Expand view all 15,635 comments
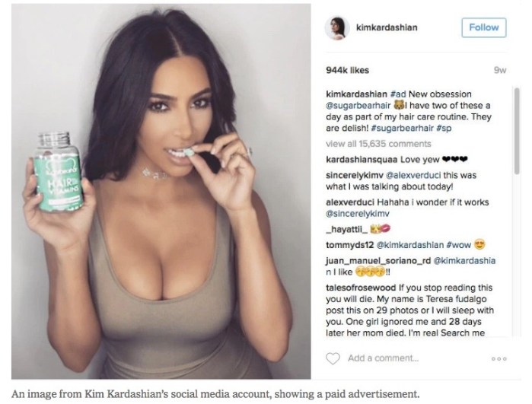This screenshot has width=532, height=404. [378, 144]
